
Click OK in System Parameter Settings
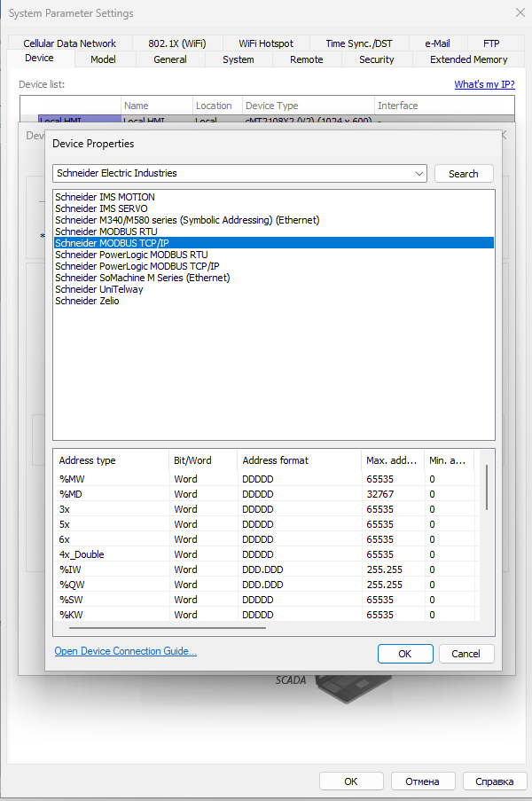[x=351, y=781]
